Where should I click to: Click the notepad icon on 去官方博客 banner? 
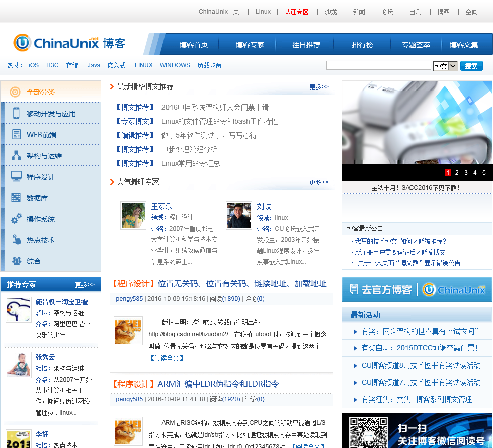point(354,289)
